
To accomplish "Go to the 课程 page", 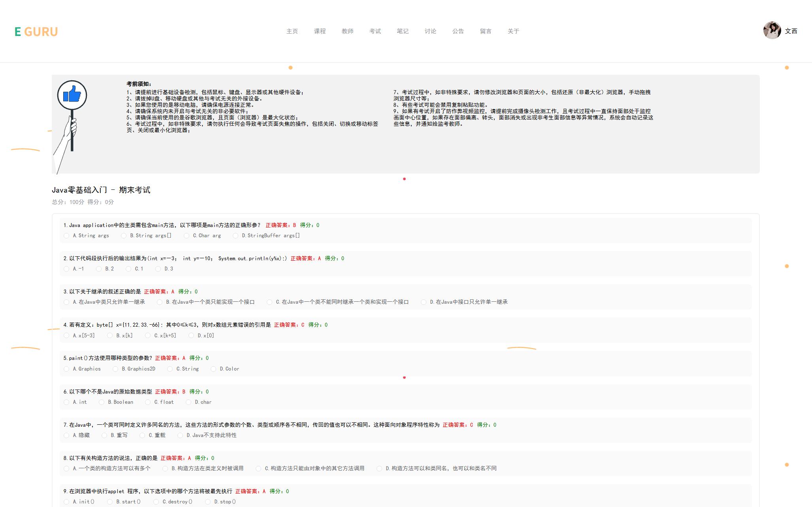I will click(320, 31).
